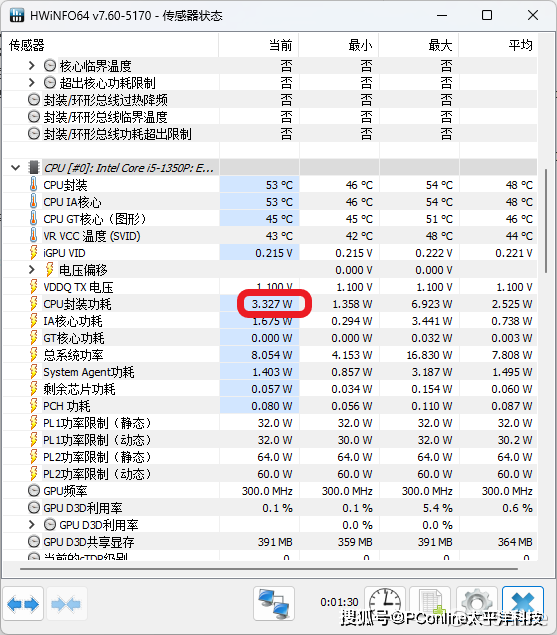Click the expand columns blue arrows icon
Viewport: 557px width, 635px height.
pyautogui.click(x=23, y=604)
